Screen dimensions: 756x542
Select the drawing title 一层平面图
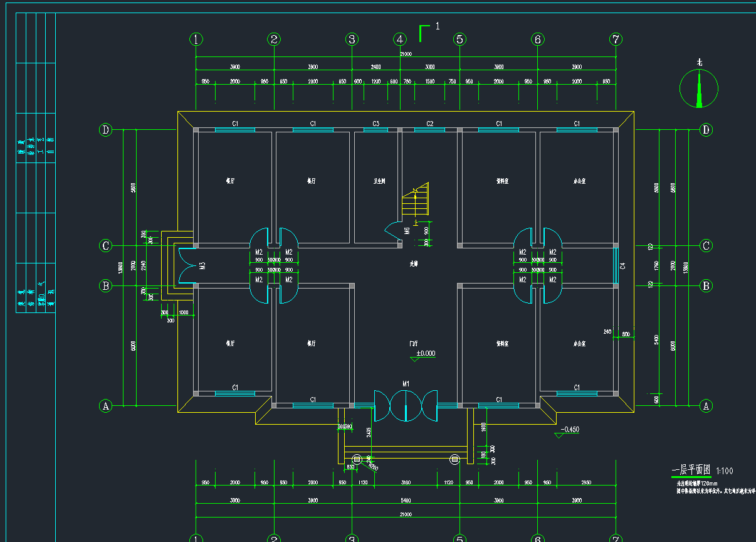point(690,470)
